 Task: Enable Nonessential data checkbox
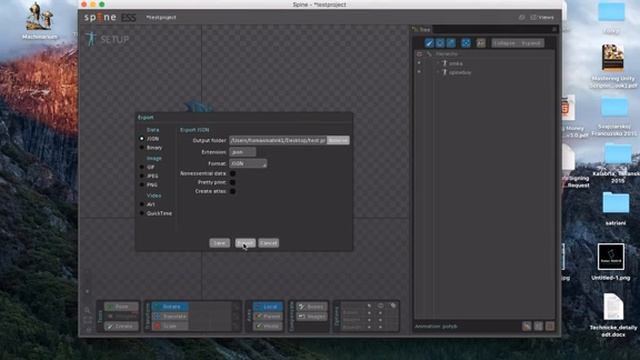(233, 173)
